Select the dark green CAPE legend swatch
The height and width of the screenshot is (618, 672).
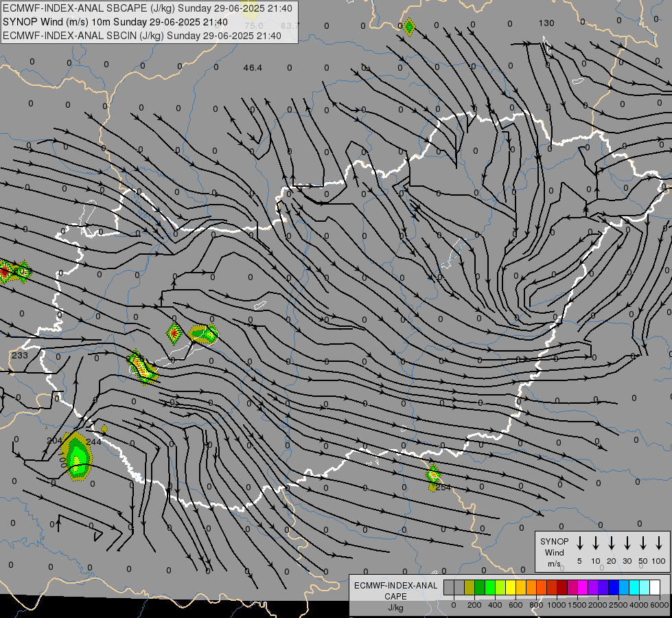[x=480, y=588]
